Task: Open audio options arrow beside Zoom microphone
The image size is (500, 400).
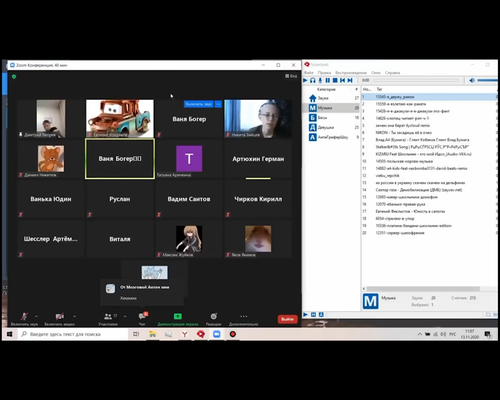Action: (36, 316)
